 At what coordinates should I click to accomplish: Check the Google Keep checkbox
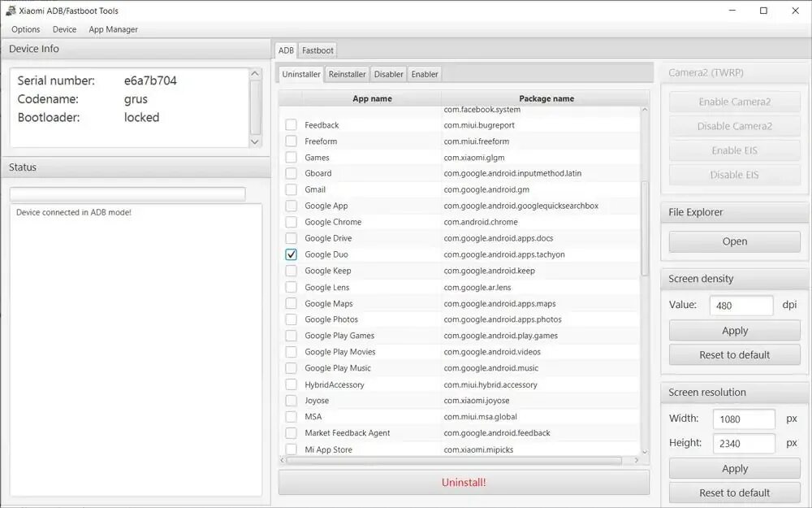point(291,271)
